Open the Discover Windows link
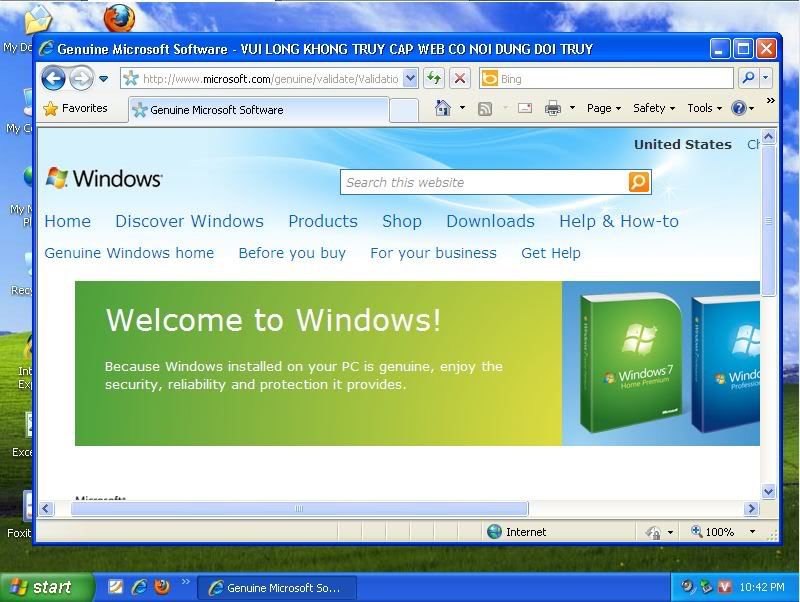Screen dimensions: 800x602 [189, 221]
